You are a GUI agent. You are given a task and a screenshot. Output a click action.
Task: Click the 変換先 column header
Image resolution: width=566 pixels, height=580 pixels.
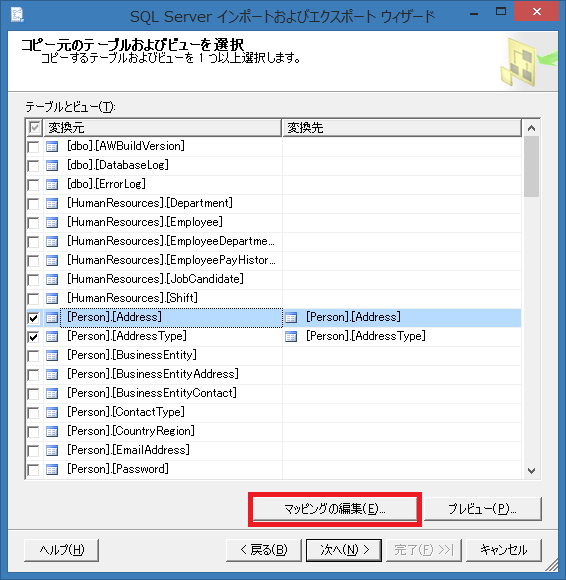(402, 128)
